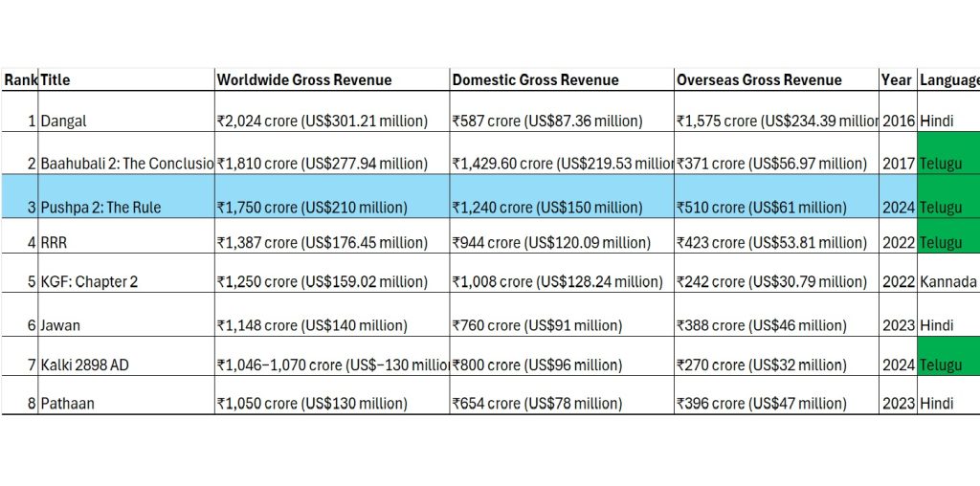The image size is (980, 486).
Task: Click ₹760 crore domestic gross cell
Action: [x=561, y=314]
